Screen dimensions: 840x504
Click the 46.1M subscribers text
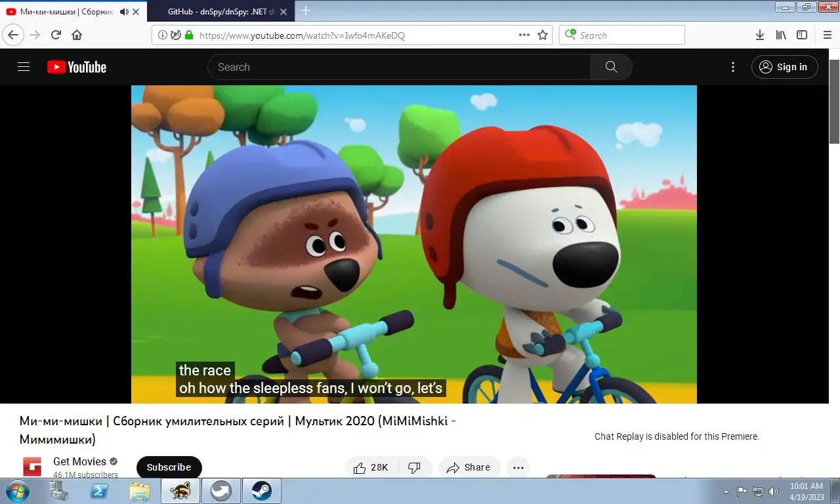pos(85,474)
